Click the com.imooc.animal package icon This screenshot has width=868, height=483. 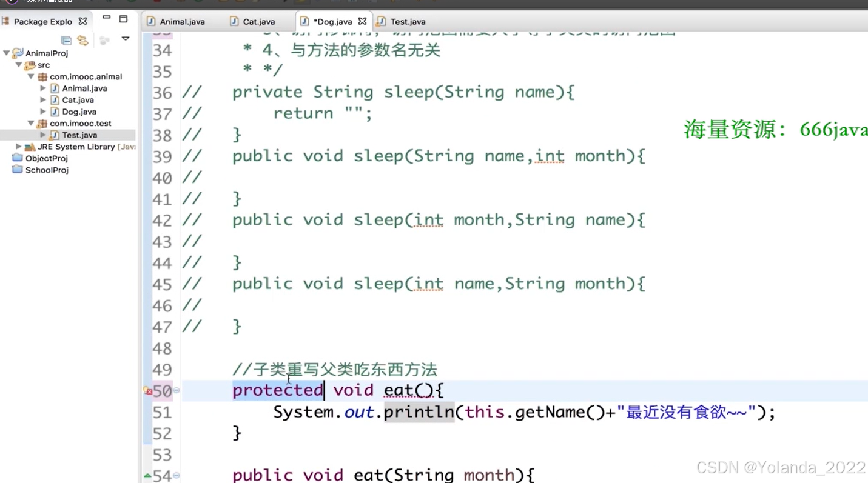point(42,77)
